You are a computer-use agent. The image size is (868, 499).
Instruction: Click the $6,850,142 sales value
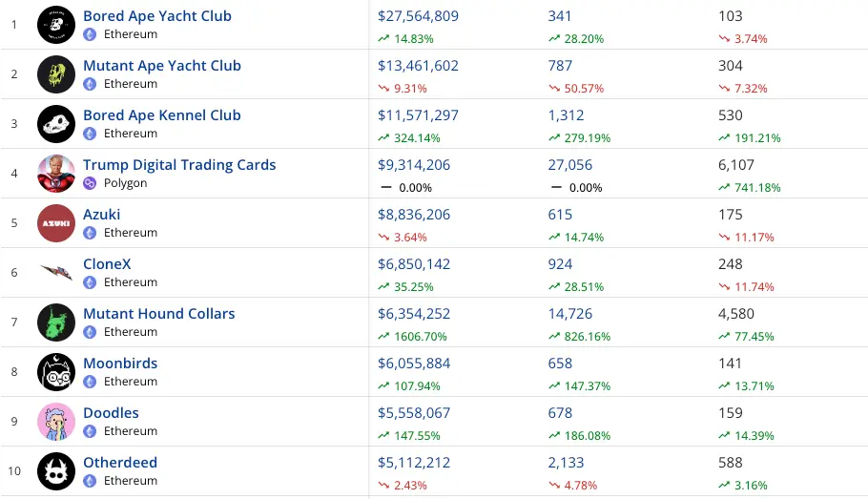414,264
